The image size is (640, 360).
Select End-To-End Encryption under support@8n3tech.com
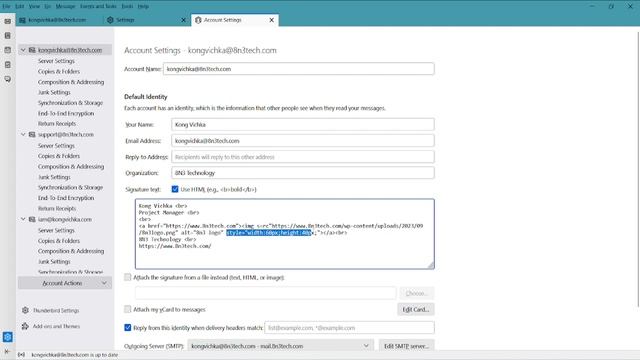click(x=66, y=198)
